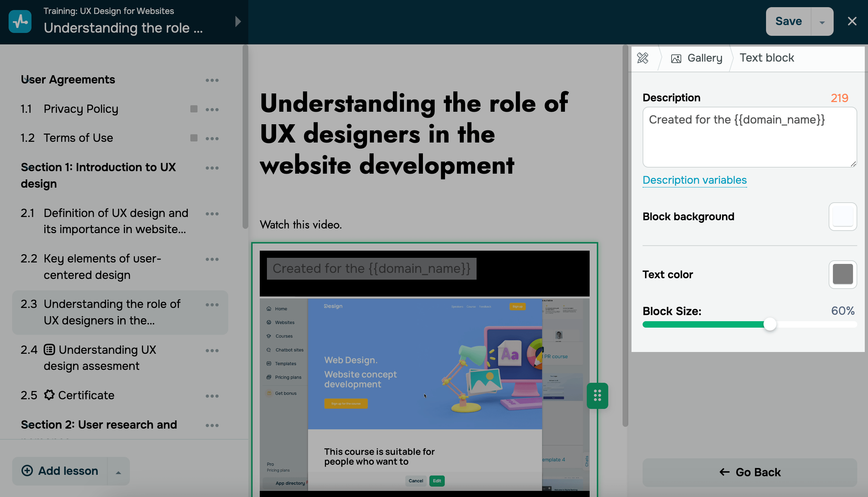Screen dimensions: 868x497
Task: Click the Gallery image icon
Action: click(676, 58)
